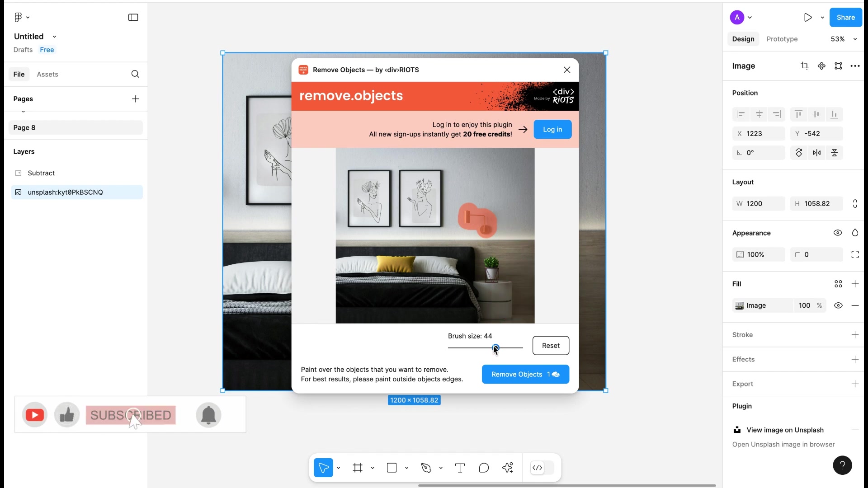Image resolution: width=868 pixels, height=488 pixels.
Task: Align selection vertical centers
Action: tap(816, 114)
